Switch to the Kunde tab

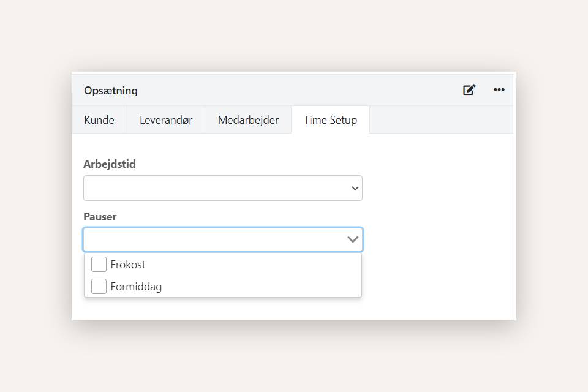point(99,120)
